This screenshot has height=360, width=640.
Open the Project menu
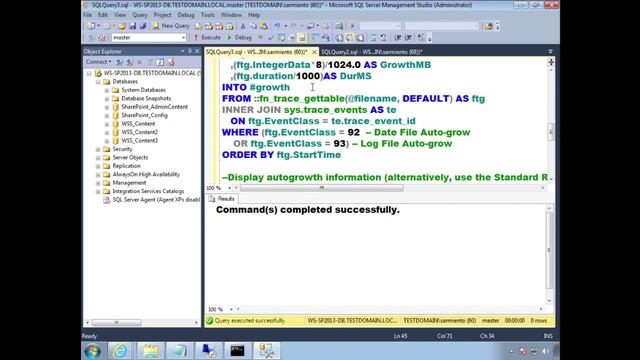coord(162,15)
